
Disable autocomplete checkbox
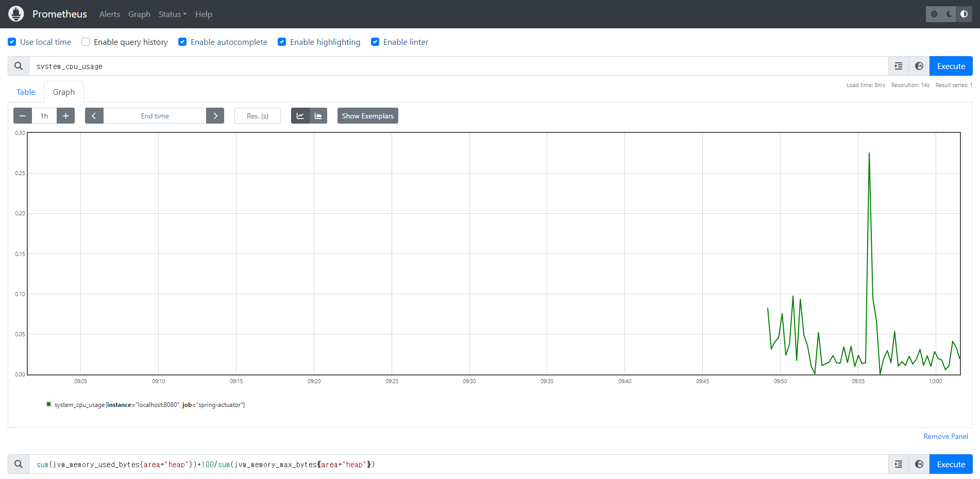click(x=182, y=42)
